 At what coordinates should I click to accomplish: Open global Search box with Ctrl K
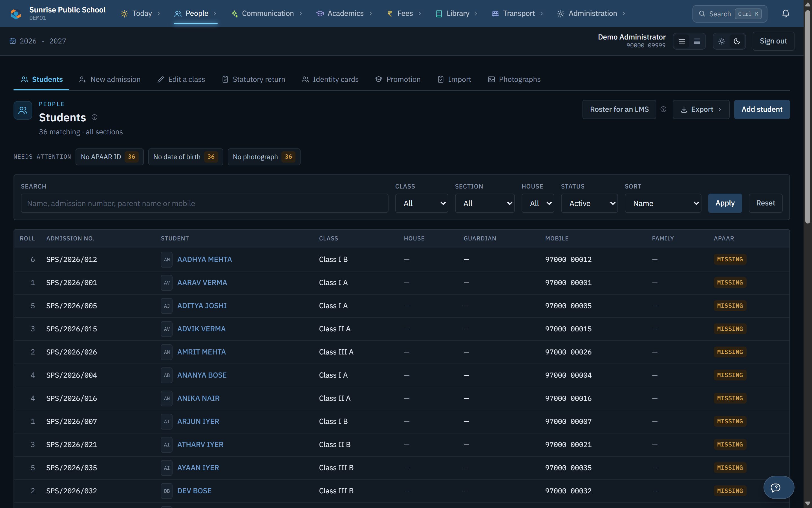(729, 14)
